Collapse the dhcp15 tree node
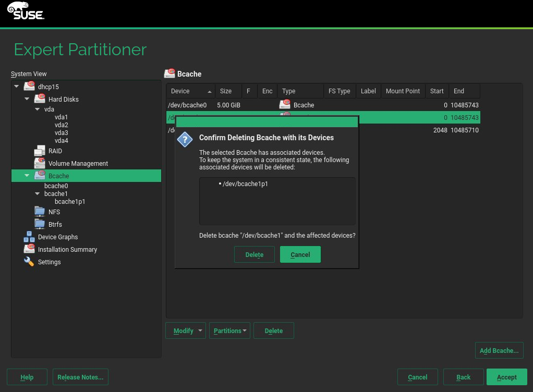 17,87
